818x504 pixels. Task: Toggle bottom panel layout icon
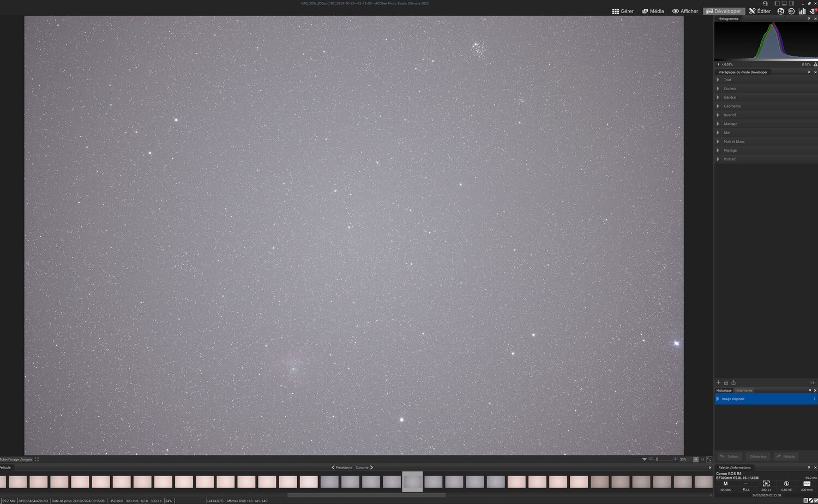pyautogui.click(x=784, y=3)
